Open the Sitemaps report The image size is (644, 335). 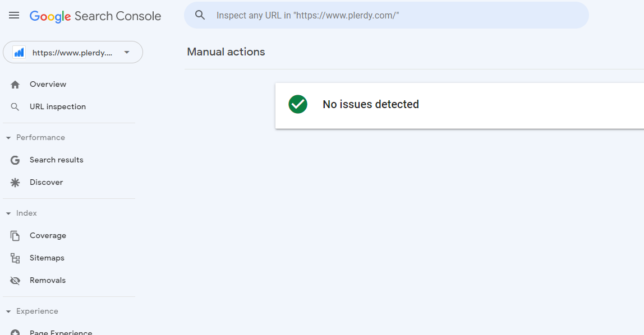click(47, 258)
